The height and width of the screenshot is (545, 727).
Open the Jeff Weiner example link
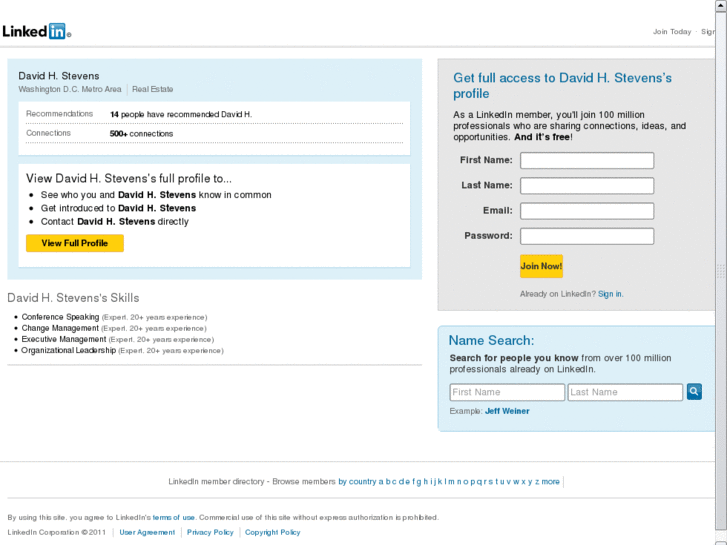tap(507, 411)
